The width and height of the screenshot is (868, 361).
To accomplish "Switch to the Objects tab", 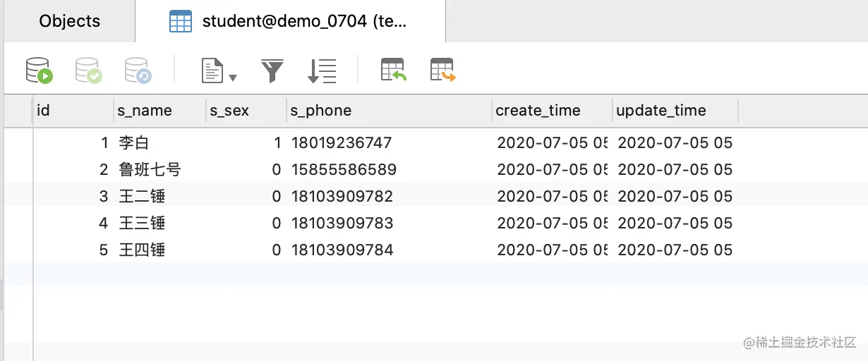I will pyautogui.click(x=70, y=21).
